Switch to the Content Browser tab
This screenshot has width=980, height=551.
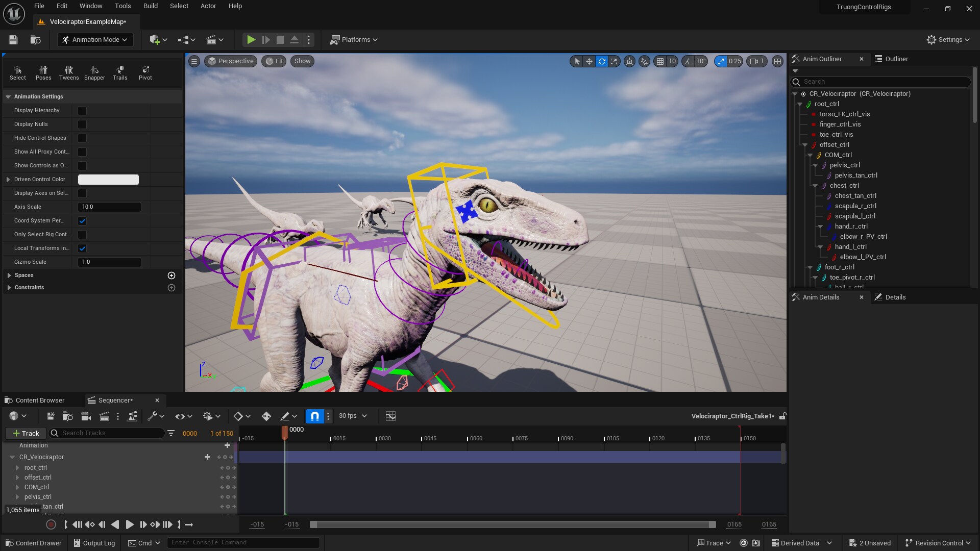[40, 400]
